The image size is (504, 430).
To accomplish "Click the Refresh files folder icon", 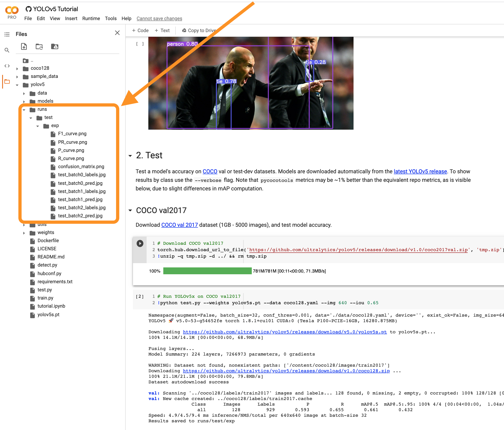I will [39, 46].
